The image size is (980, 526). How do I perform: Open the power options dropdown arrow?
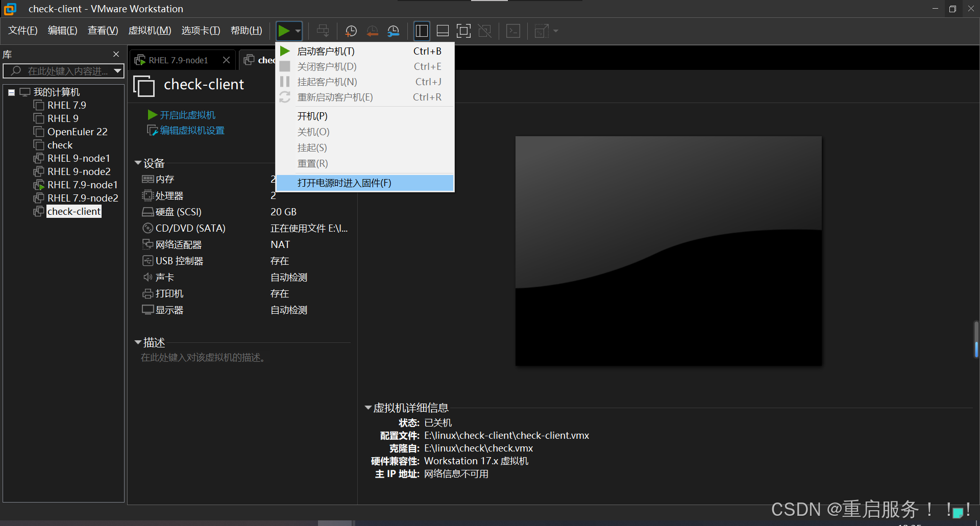click(x=298, y=31)
